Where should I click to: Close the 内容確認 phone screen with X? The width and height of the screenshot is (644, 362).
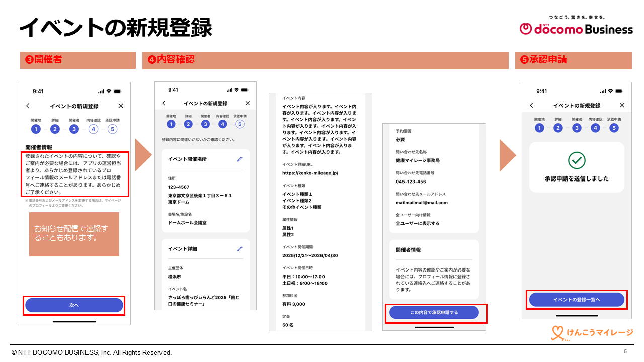pos(247,103)
